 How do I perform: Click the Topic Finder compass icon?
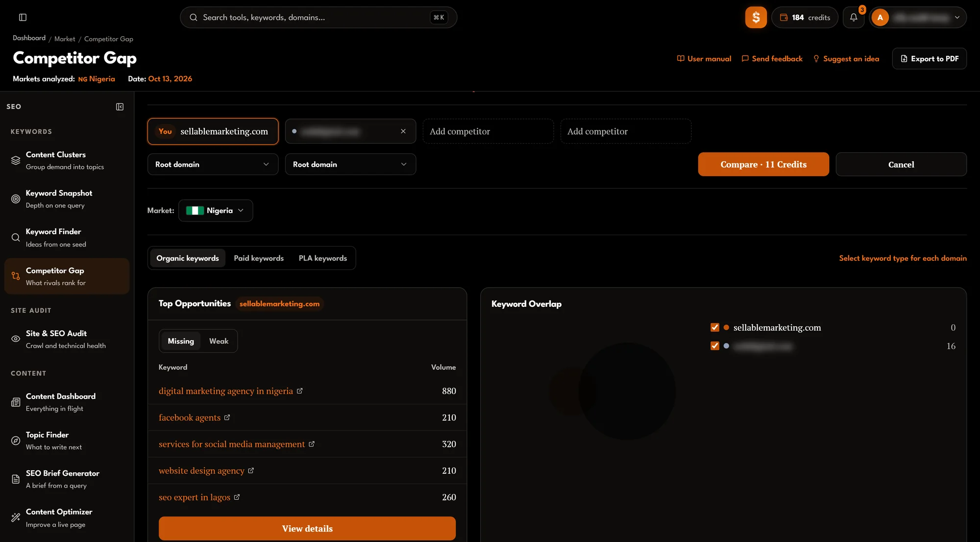[16, 441]
